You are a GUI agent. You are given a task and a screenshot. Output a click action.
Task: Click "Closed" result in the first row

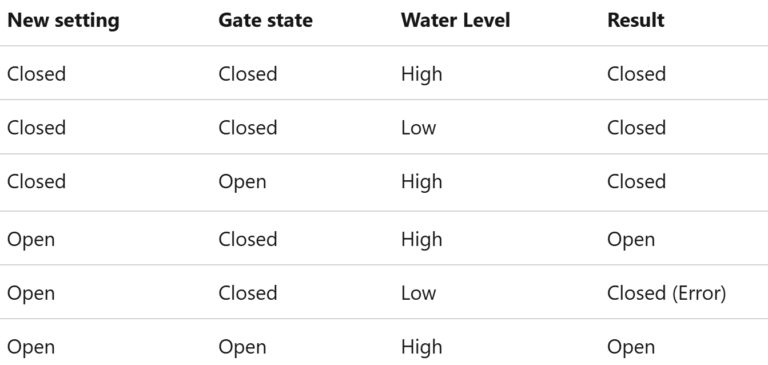[636, 74]
